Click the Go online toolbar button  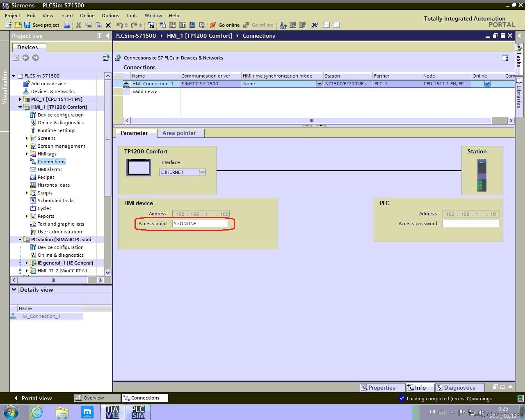(225, 25)
